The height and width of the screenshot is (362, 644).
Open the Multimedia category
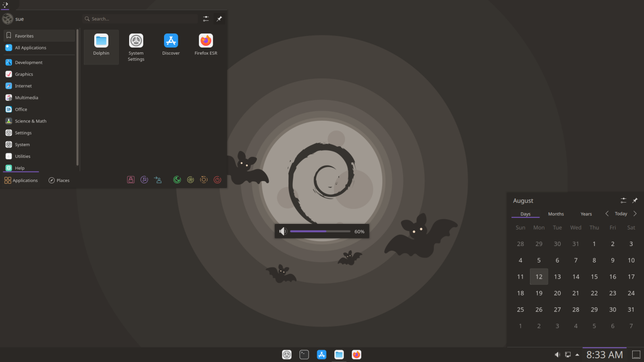point(39,98)
